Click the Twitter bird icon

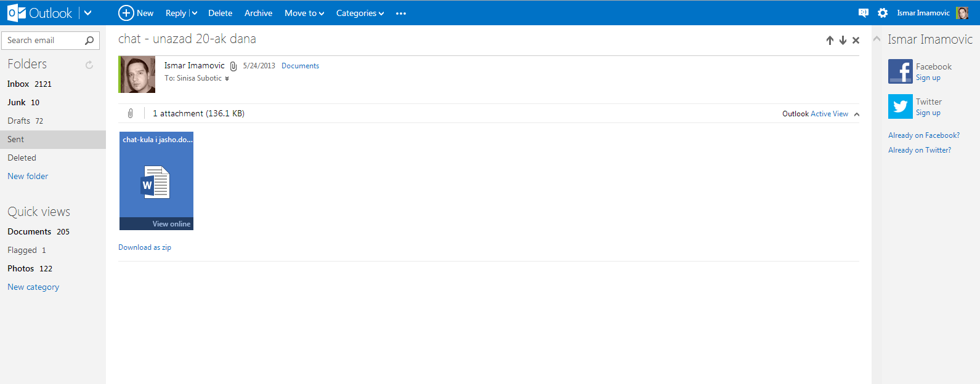(x=900, y=106)
